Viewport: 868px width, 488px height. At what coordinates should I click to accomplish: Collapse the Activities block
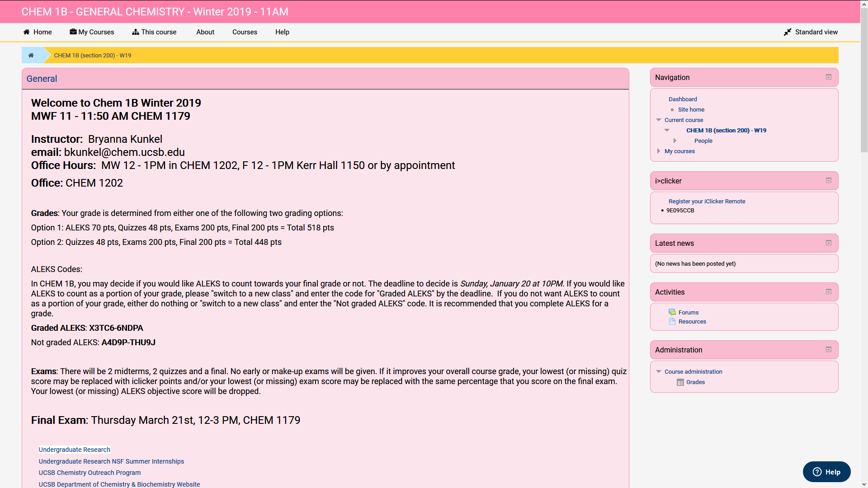[829, 292]
